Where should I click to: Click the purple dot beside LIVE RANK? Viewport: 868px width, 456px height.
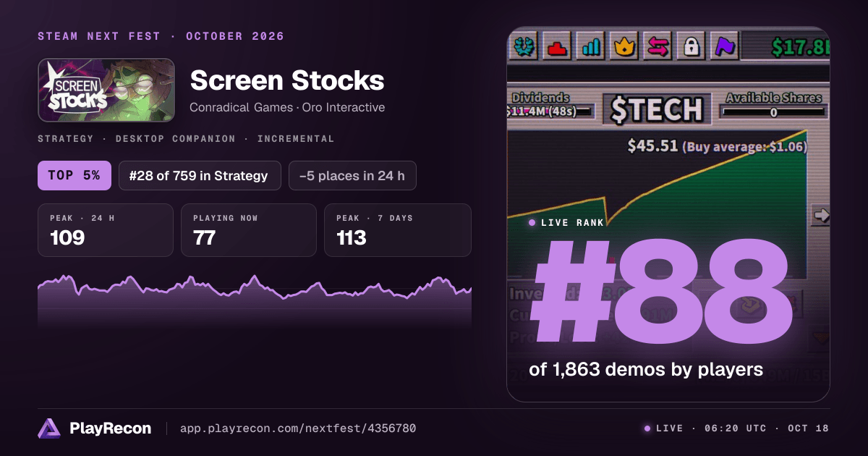tap(532, 223)
